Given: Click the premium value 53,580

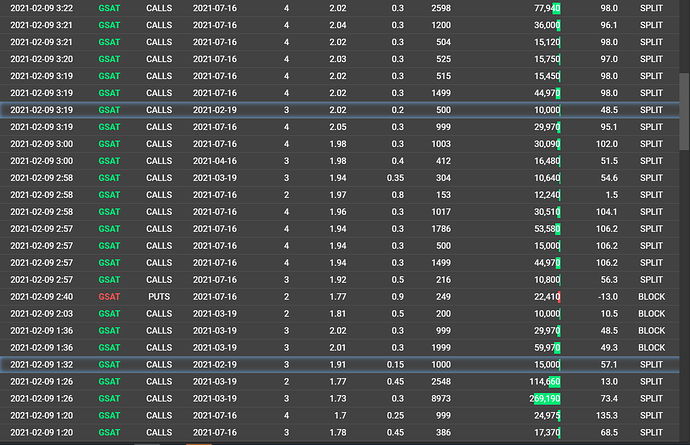Looking at the screenshot, I should pos(547,229).
